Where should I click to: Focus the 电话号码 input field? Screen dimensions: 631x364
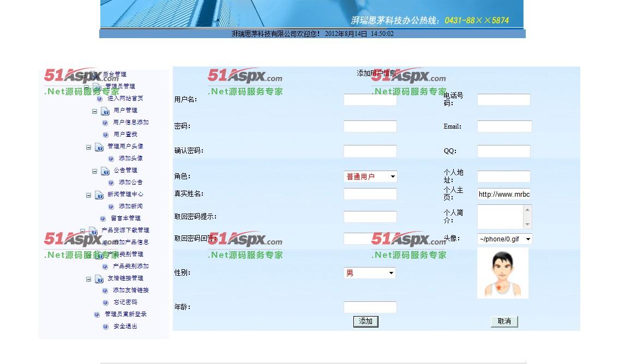click(x=504, y=100)
